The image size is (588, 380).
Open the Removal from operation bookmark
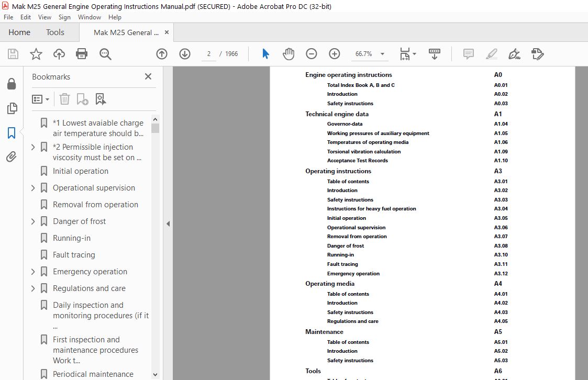click(95, 205)
